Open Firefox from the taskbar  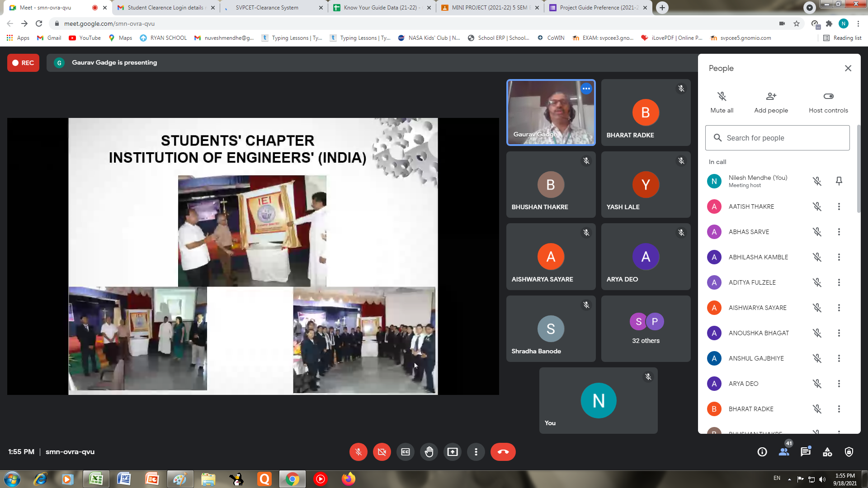point(348,479)
